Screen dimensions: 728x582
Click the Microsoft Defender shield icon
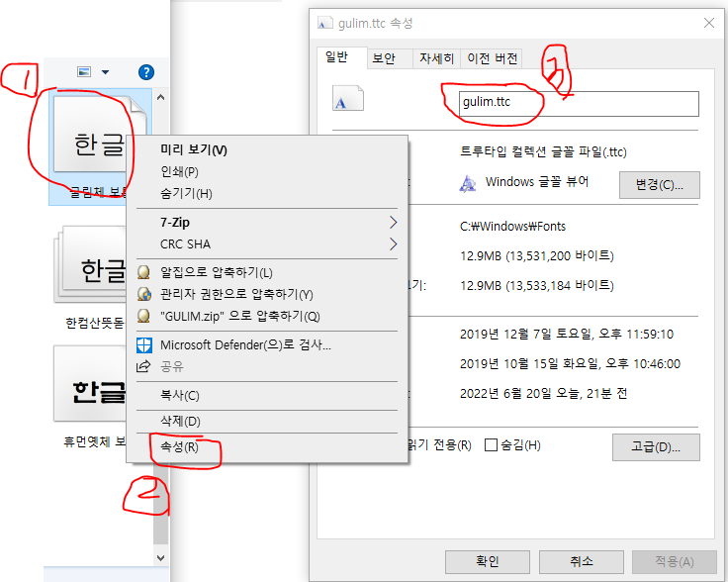tap(144, 345)
